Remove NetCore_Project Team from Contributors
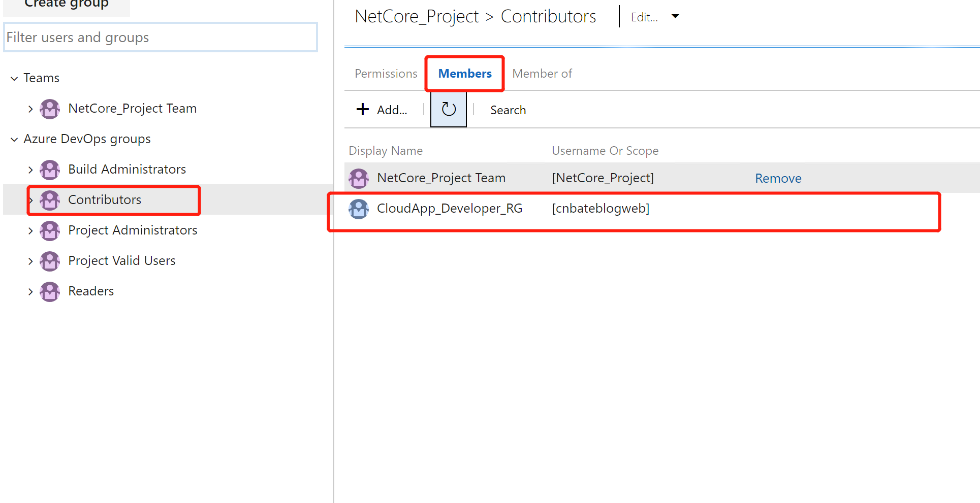 click(x=778, y=178)
